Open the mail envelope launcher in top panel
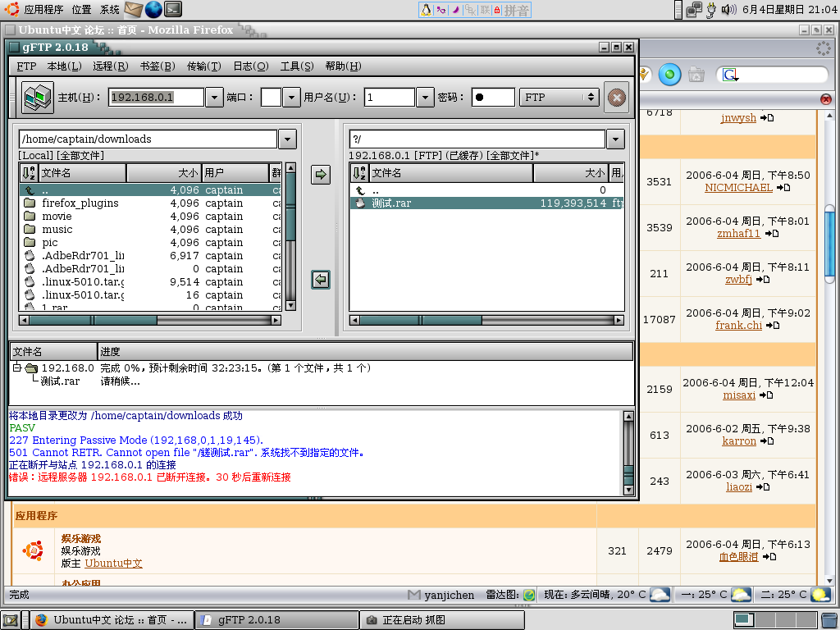Screen dimensions: 840x630 pos(134,9)
